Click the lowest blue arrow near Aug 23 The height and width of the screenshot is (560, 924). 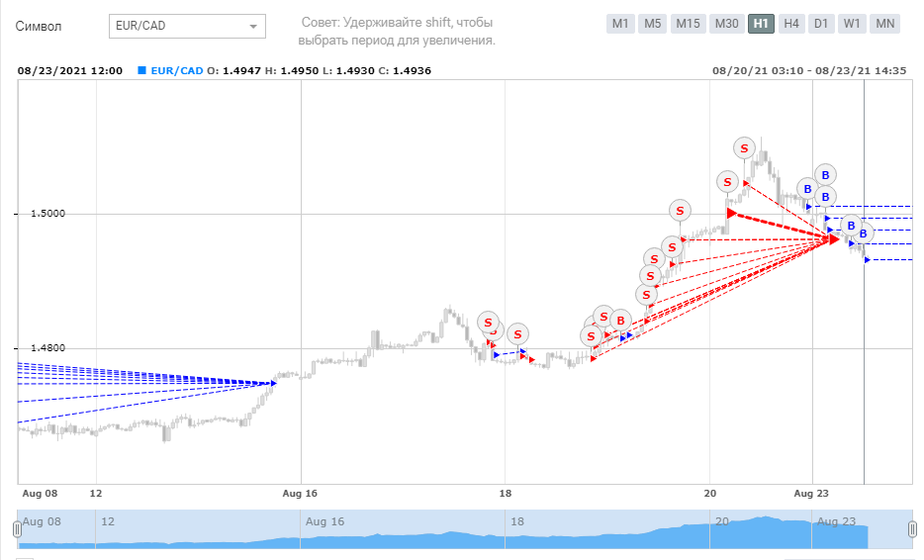pyautogui.click(x=867, y=260)
